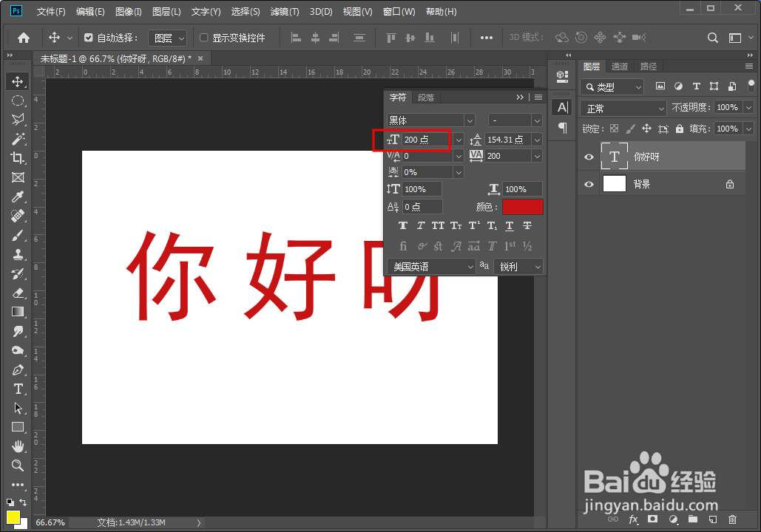Select the Gradient tool
761x532 pixels.
[x=18, y=312]
